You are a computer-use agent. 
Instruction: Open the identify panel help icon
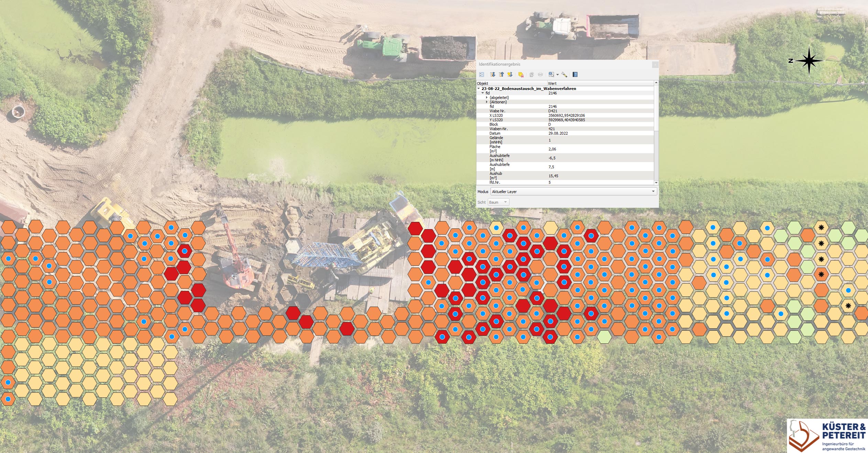pos(575,75)
